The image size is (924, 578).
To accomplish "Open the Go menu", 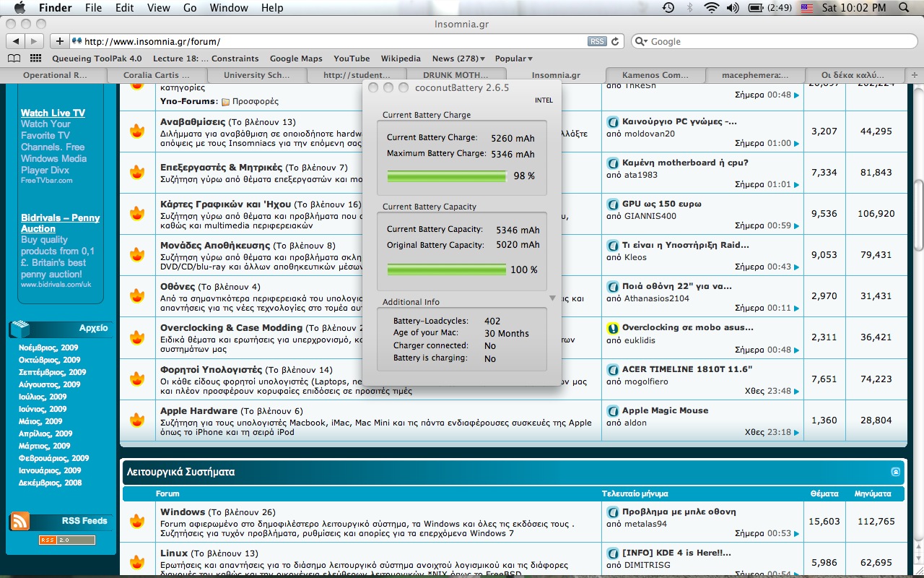I will pos(190,8).
